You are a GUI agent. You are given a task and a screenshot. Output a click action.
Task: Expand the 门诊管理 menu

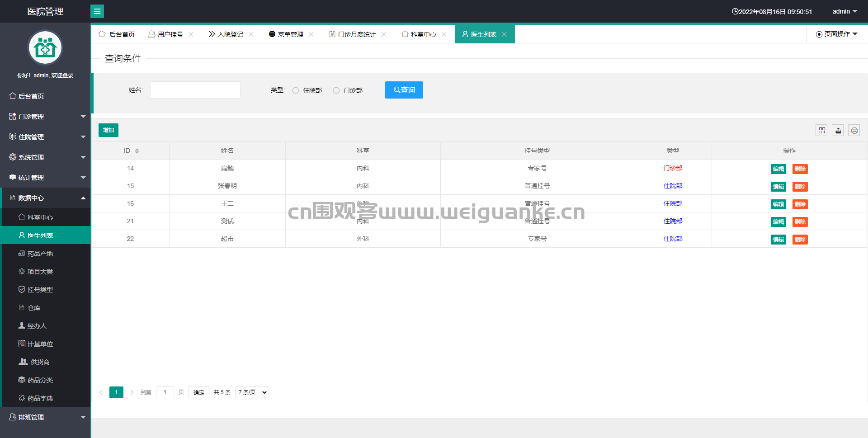[45, 116]
